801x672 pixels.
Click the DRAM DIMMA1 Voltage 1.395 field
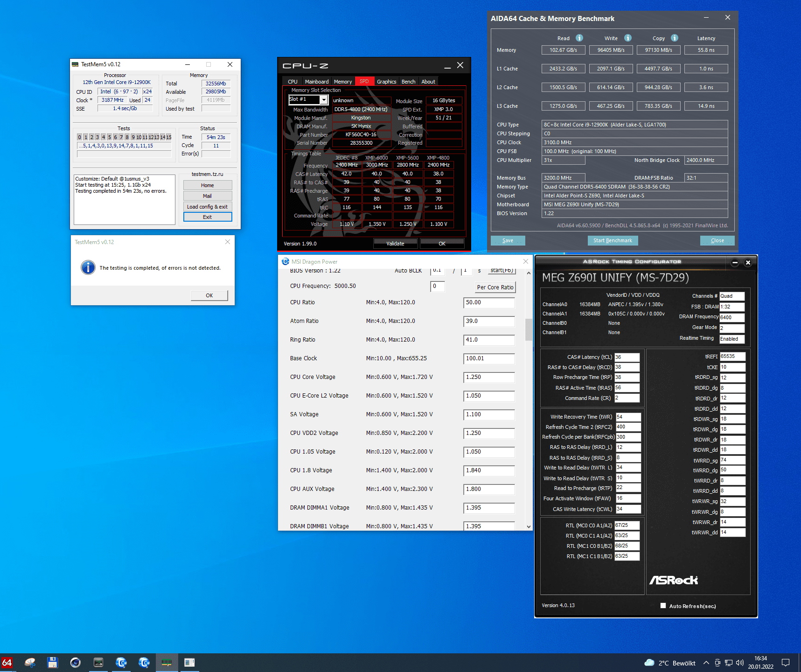[489, 508]
